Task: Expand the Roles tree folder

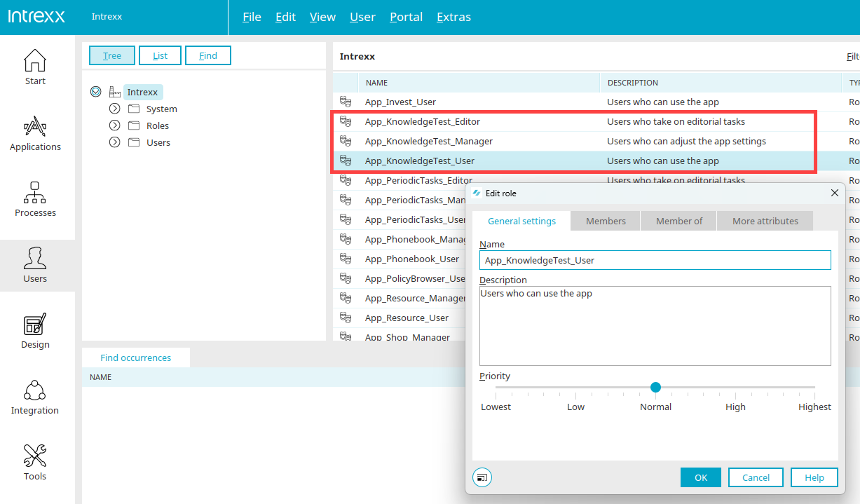Action: (115, 125)
